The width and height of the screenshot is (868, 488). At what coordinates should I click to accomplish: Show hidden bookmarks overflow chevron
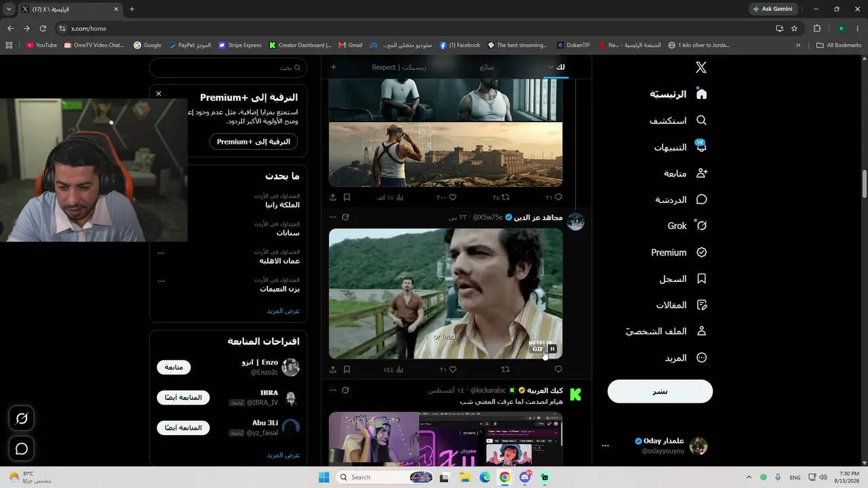(798, 45)
